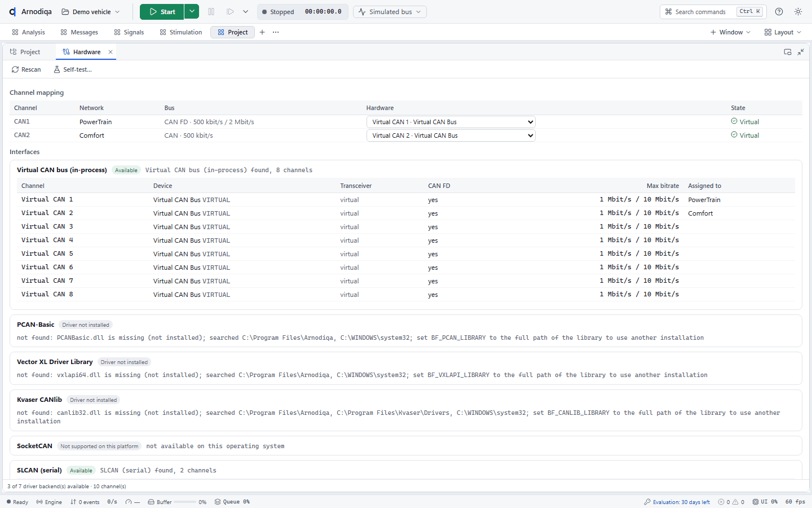Open the Layout menu

[783, 32]
